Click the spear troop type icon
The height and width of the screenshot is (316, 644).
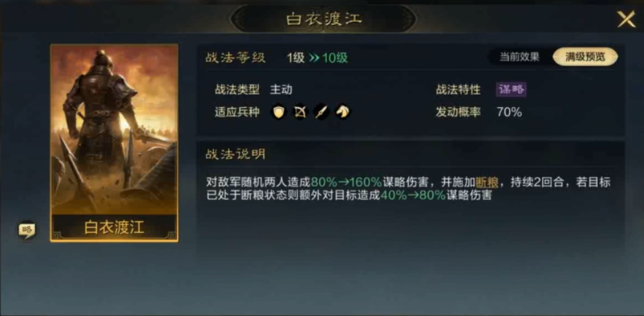pos(321,111)
